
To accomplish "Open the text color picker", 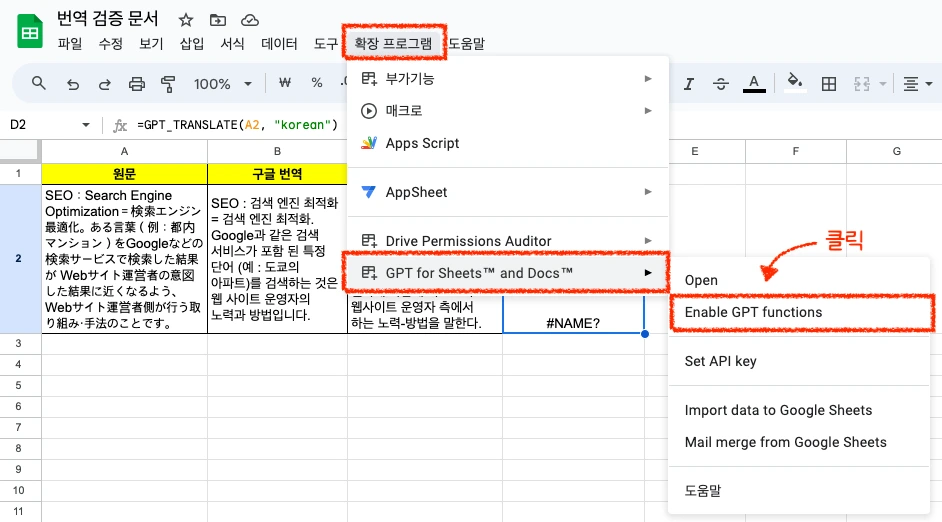I will pos(754,84).
